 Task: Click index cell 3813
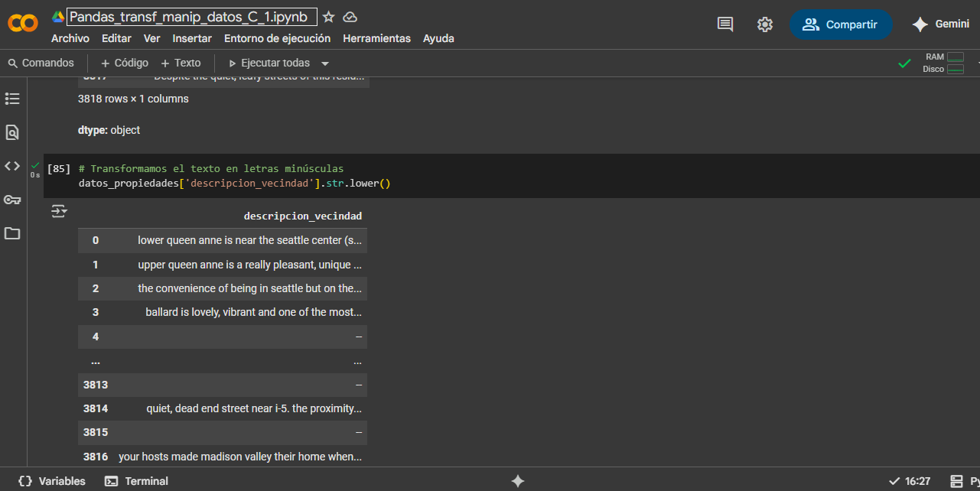[96, 385]
